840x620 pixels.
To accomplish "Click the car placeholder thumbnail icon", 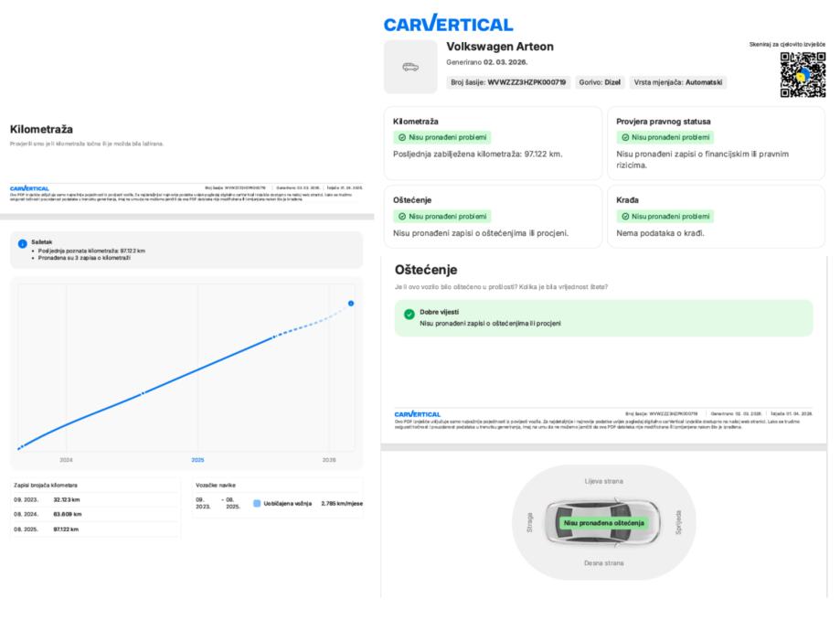I will coord(410,67).
